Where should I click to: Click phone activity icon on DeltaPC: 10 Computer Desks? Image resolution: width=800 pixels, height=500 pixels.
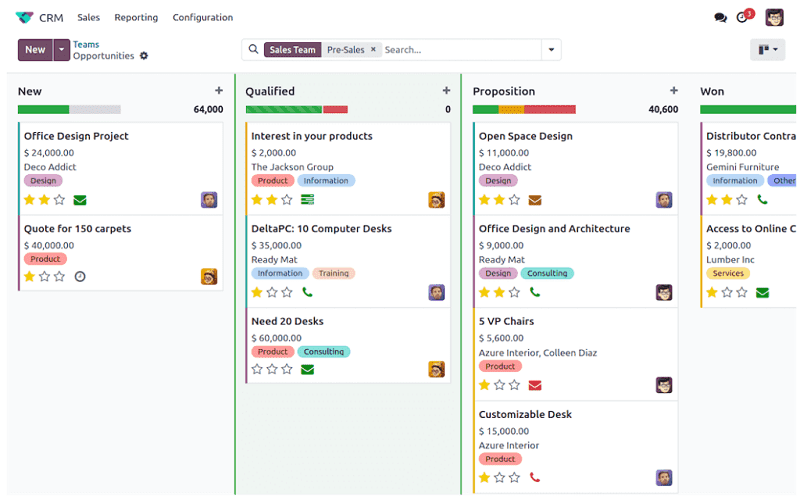(x=307, y=292)
